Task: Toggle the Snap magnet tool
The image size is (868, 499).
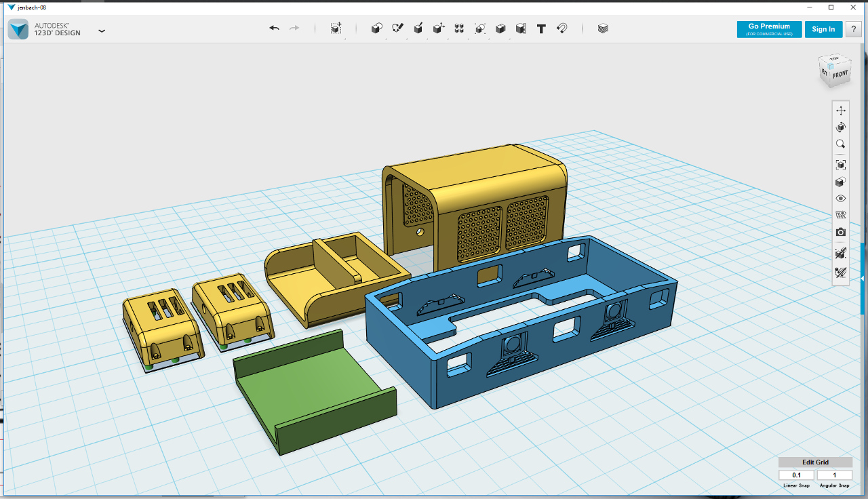Action: coord(561,28)
